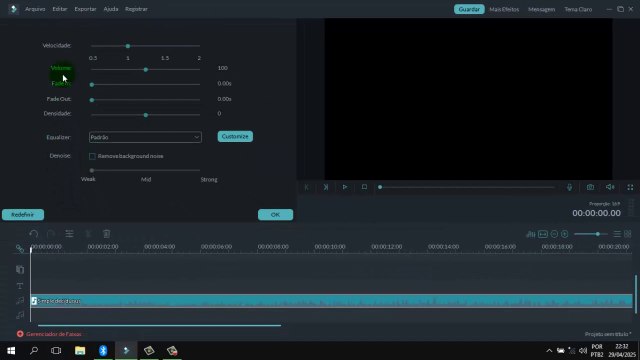Screen dimensions: 640x360
Task: Click the next frame playback button
Action: click(326, 187)
